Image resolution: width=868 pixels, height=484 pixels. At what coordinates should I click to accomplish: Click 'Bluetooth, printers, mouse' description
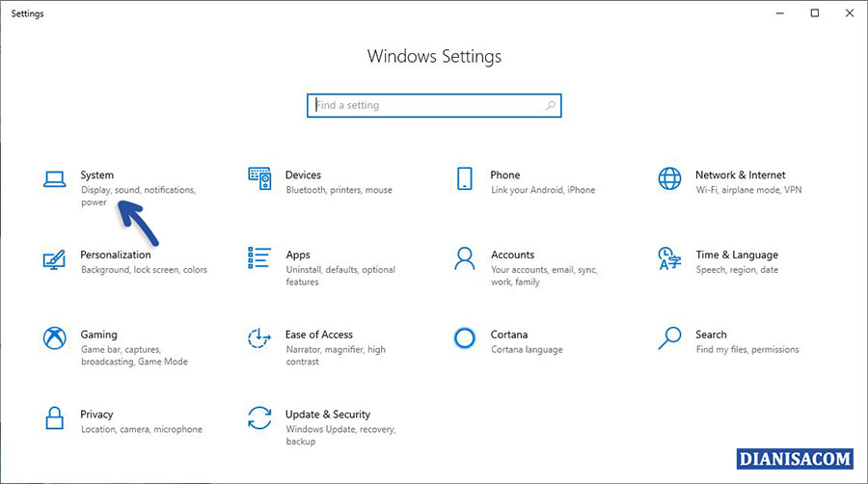339,190
